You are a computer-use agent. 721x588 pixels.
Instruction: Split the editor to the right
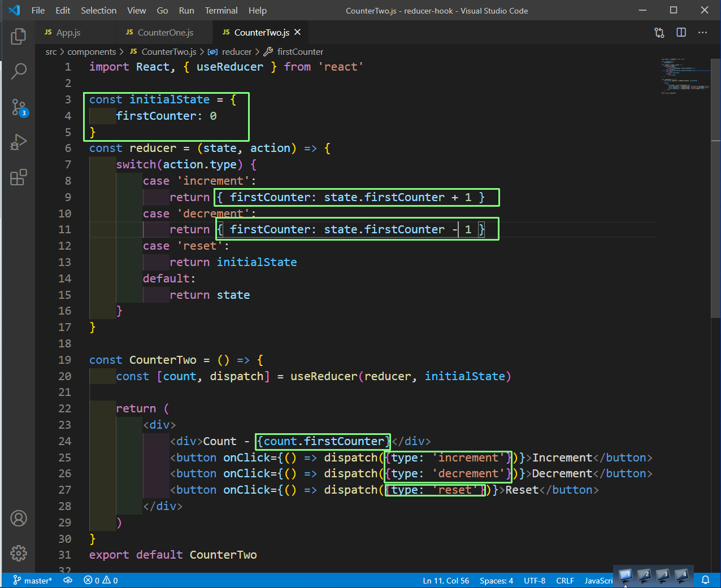681,32
